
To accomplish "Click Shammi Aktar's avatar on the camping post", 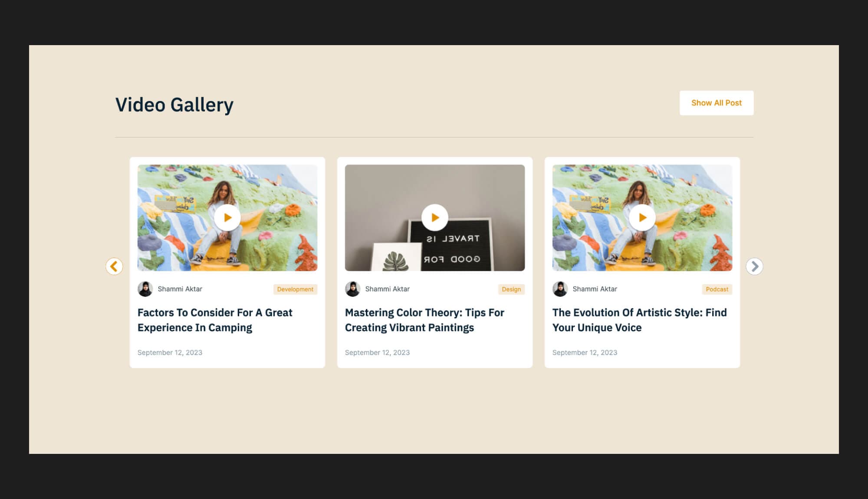I will click(145, 289).
